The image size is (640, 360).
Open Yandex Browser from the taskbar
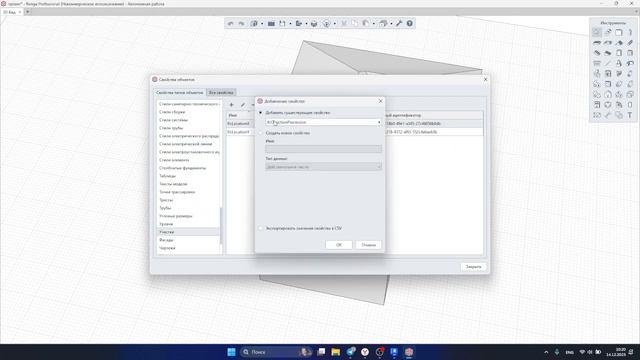(365, 352)
